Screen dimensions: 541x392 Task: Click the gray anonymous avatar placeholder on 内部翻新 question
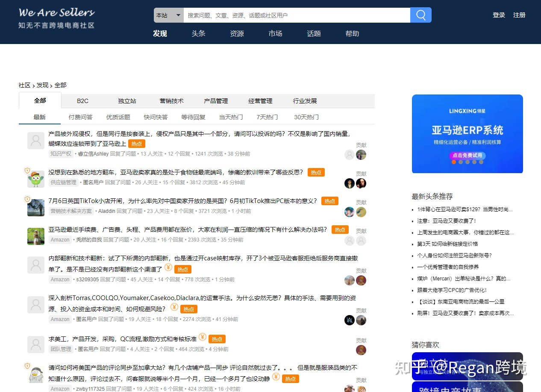(x=35, y=265)
